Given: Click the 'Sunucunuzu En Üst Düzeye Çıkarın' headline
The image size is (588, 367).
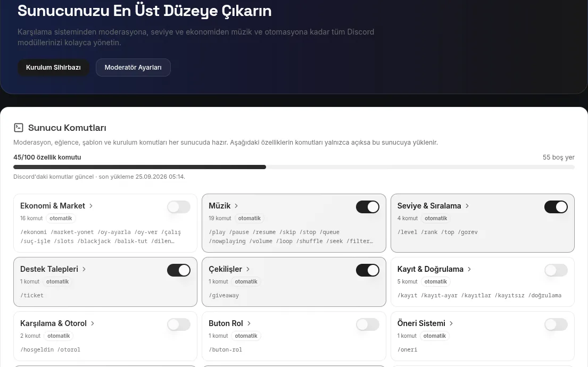Looking at the screenshot, I should coord(144,11).
